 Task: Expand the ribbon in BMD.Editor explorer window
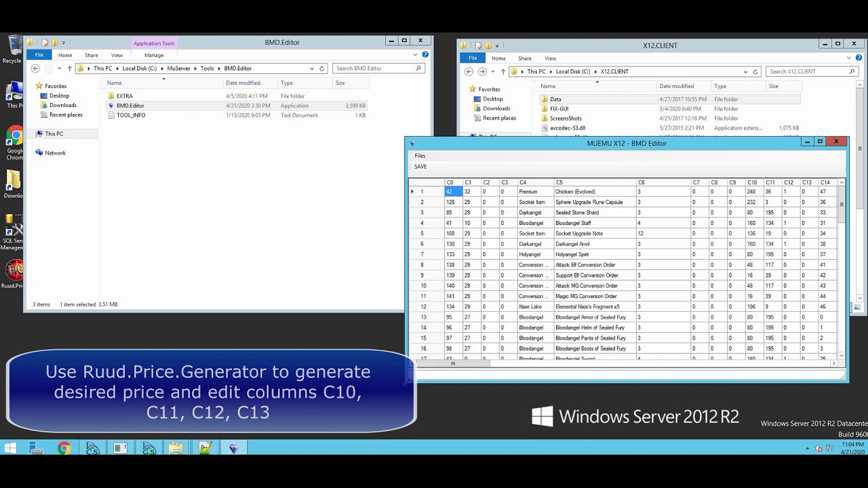click(416, 55)
